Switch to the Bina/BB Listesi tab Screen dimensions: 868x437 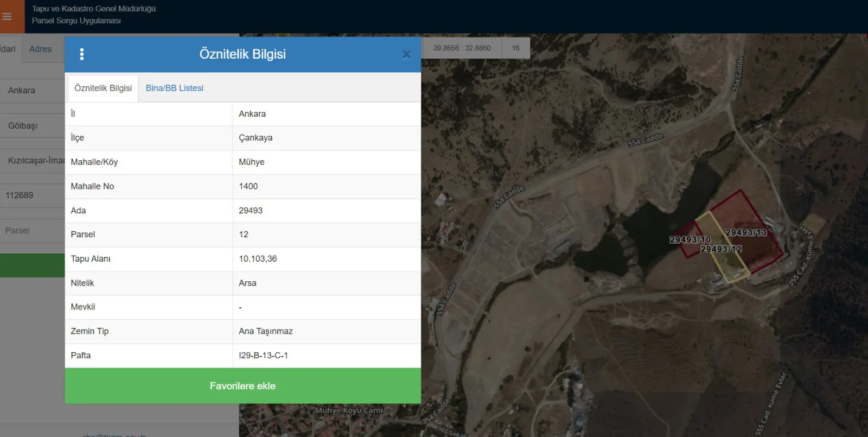point(174,88)
